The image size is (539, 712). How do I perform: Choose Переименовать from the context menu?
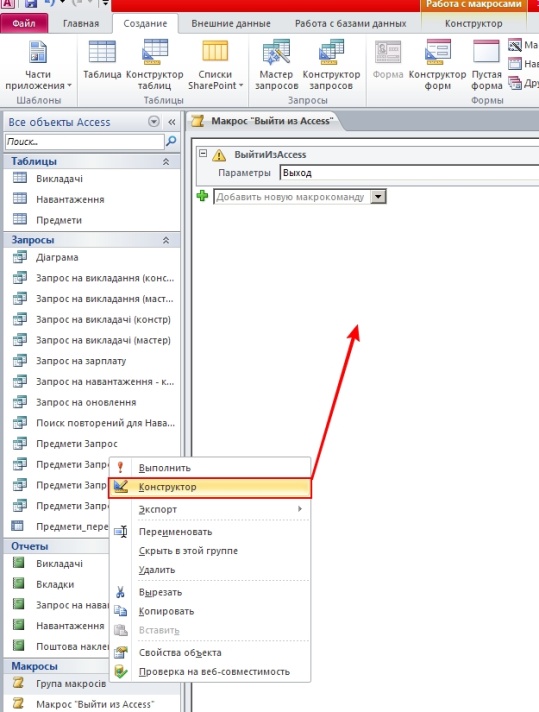point(210,532)
